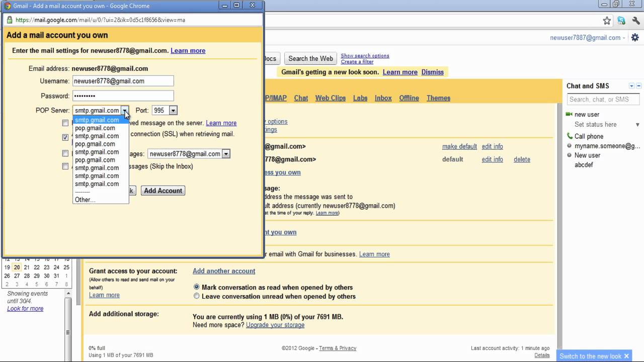The image size is (644, 362).
Task: Check the leave a copy on server option
Action: point(65,123)
